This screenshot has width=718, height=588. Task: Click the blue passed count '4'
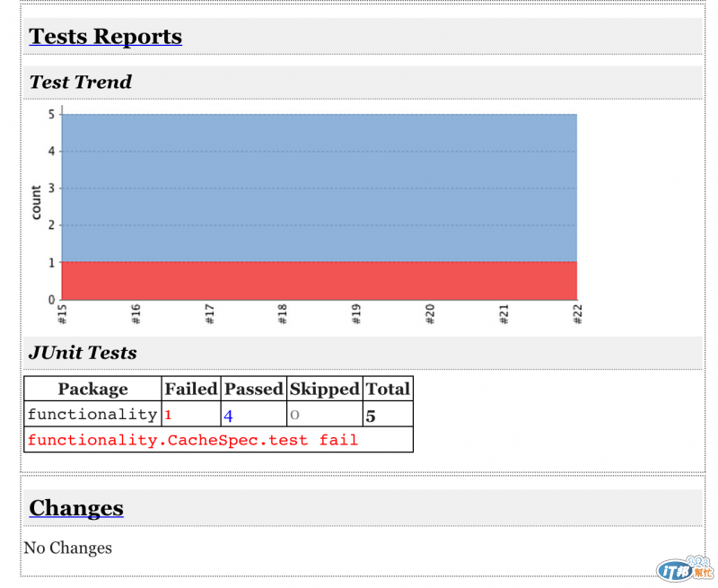coord(228,416)
